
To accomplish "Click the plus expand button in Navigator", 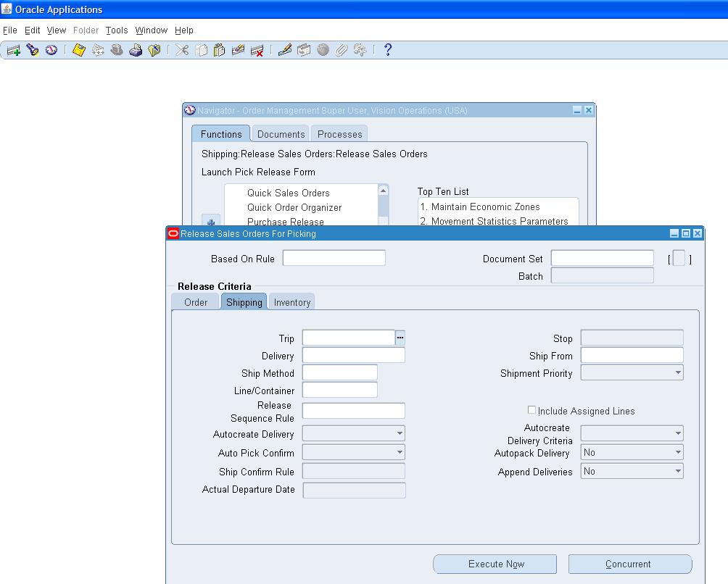I will (211, 221).
